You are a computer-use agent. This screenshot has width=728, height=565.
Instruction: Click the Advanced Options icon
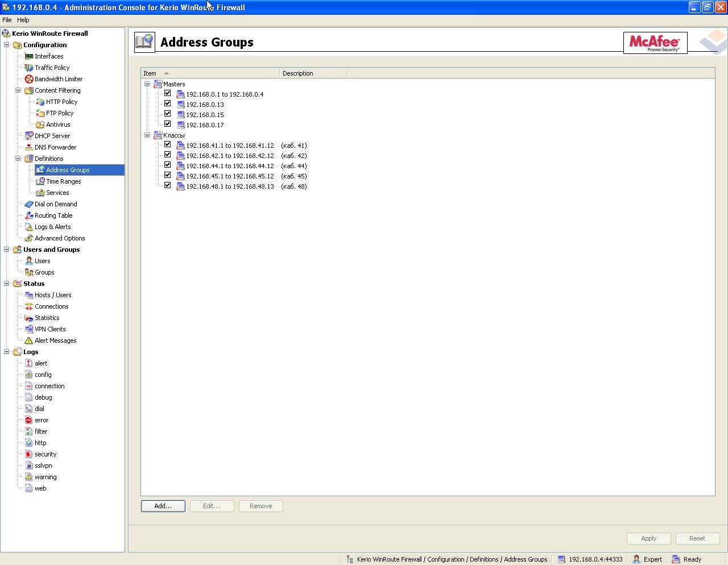pyautogui.click(x=28, y=238)
